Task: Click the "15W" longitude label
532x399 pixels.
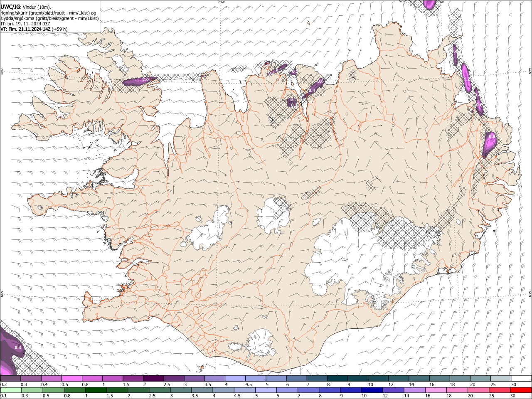Action: point(440,2)
